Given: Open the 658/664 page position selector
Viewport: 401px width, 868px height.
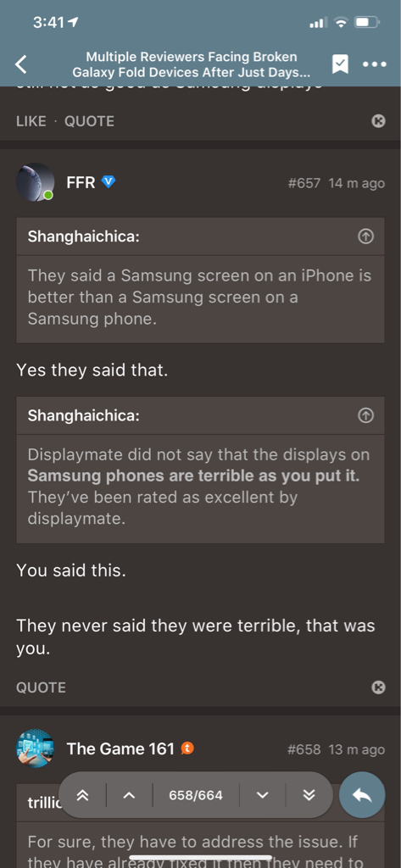Looking at the screenshot, I should (196, 795).
